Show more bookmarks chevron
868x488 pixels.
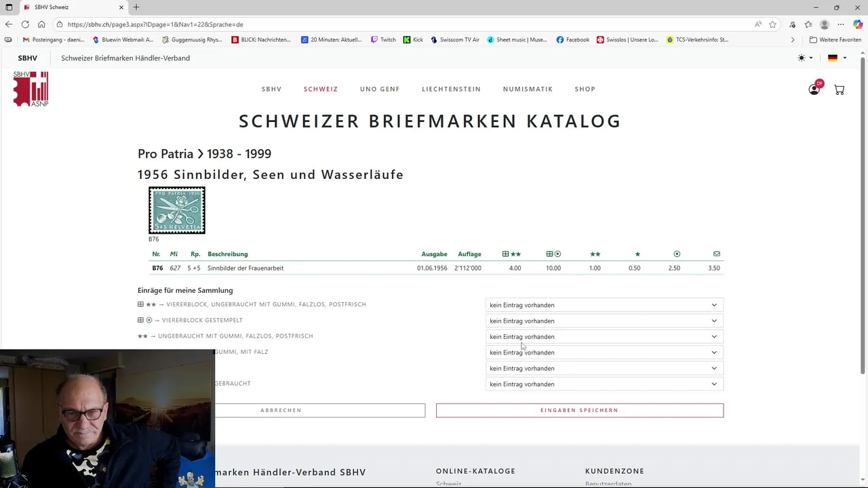tap(793, 40)
